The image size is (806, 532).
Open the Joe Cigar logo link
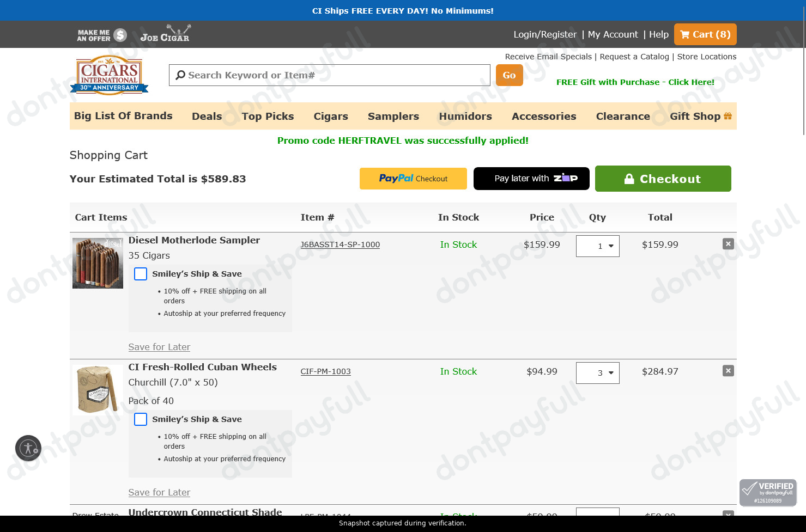coord(165,34)
